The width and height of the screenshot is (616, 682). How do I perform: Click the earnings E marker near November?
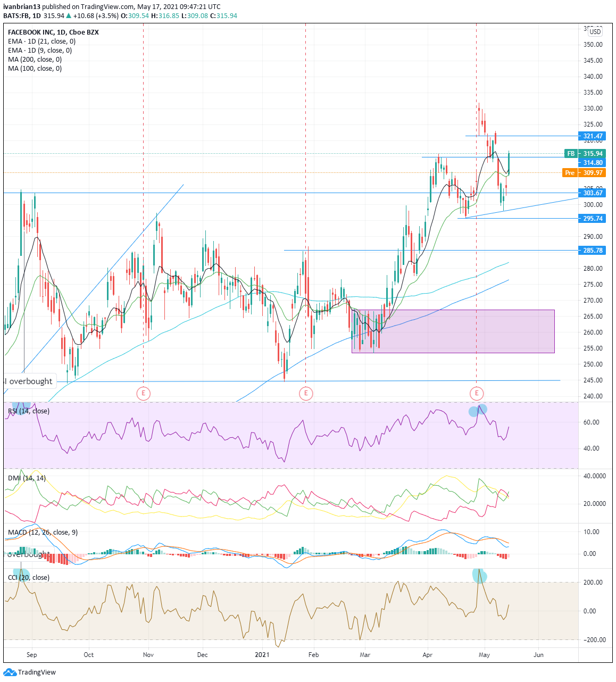[144, 394]
